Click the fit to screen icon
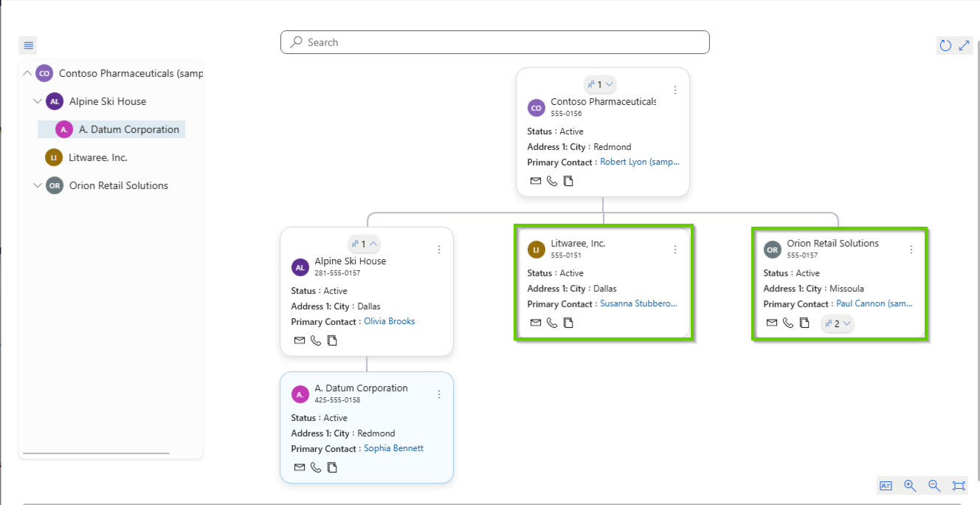Viewport: 980px width, 505px height. point(959,486)
